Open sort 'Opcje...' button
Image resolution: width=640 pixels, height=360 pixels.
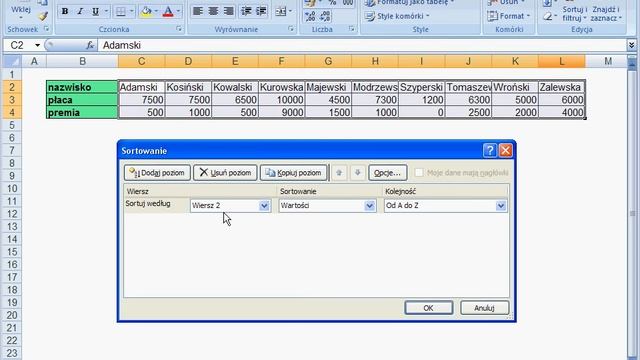(387, 173)
